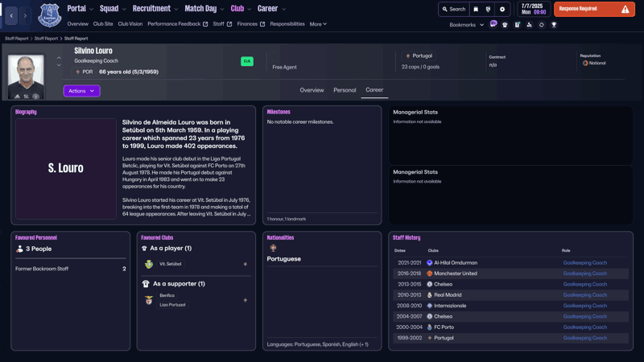Viewport: 644px width, 362px height.
Task: Click the "Former Backroom Staff" row
Action: pyautogui.click(x=70, y=269)
